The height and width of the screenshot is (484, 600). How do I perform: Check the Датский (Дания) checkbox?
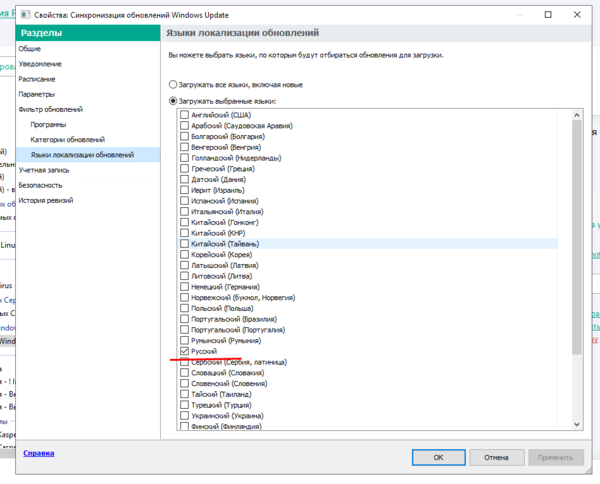click(x=184, y=179)
